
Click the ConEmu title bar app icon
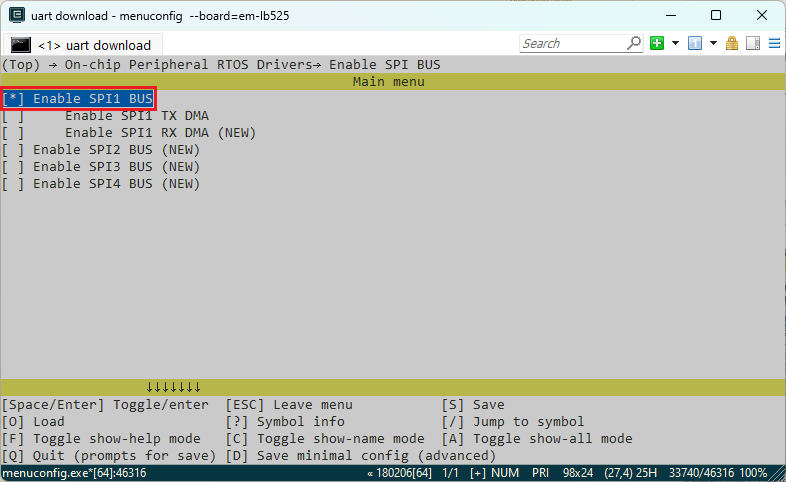(13, 15)
